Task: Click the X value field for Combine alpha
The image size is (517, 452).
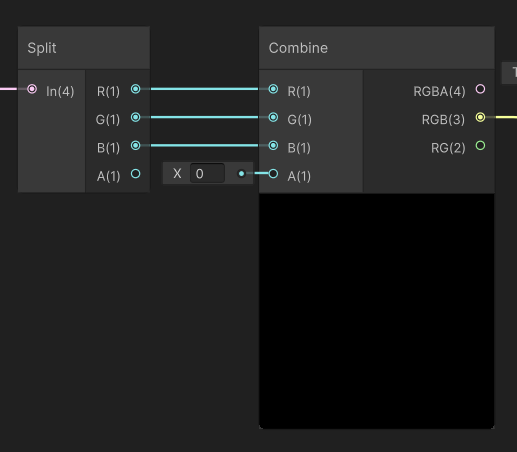Action: (x=207, y=173)
